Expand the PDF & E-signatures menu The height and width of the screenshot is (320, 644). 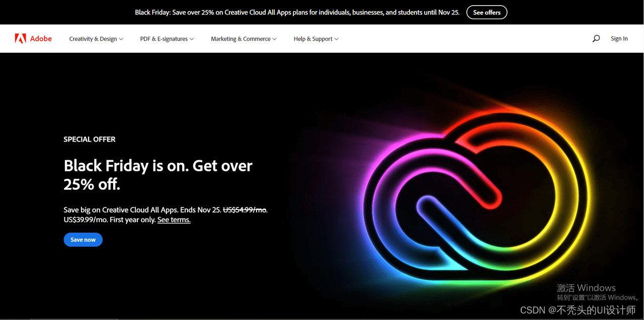coord(167,39)
